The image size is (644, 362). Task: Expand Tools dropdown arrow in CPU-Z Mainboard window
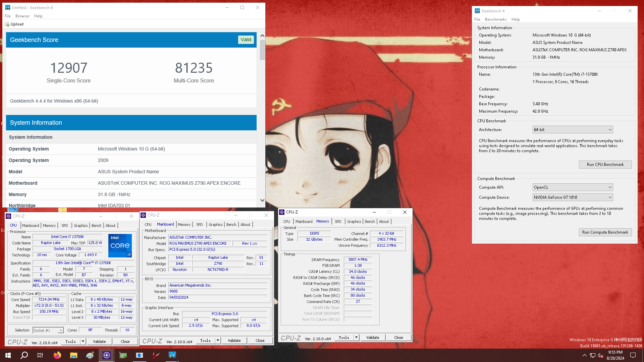[218, 341]
